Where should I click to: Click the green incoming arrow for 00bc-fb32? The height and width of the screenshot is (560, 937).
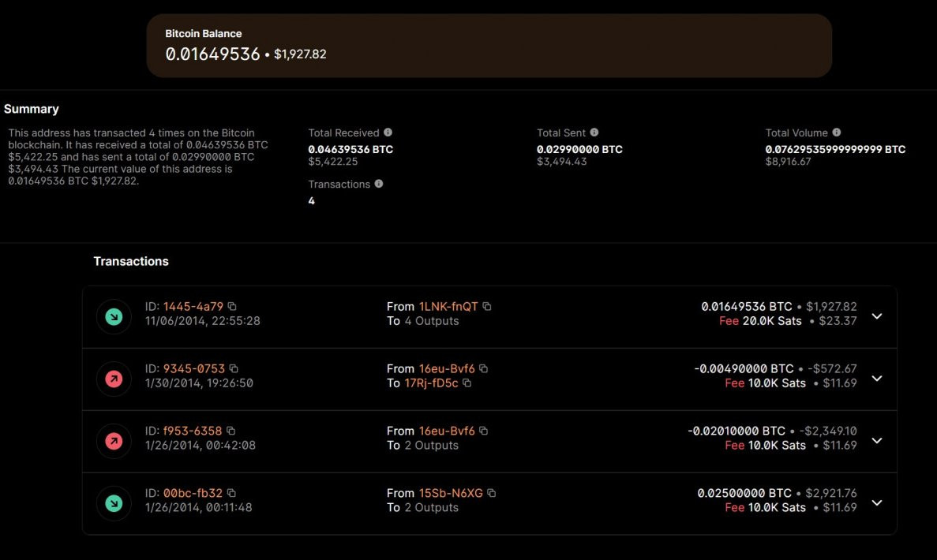pos(114,503)
